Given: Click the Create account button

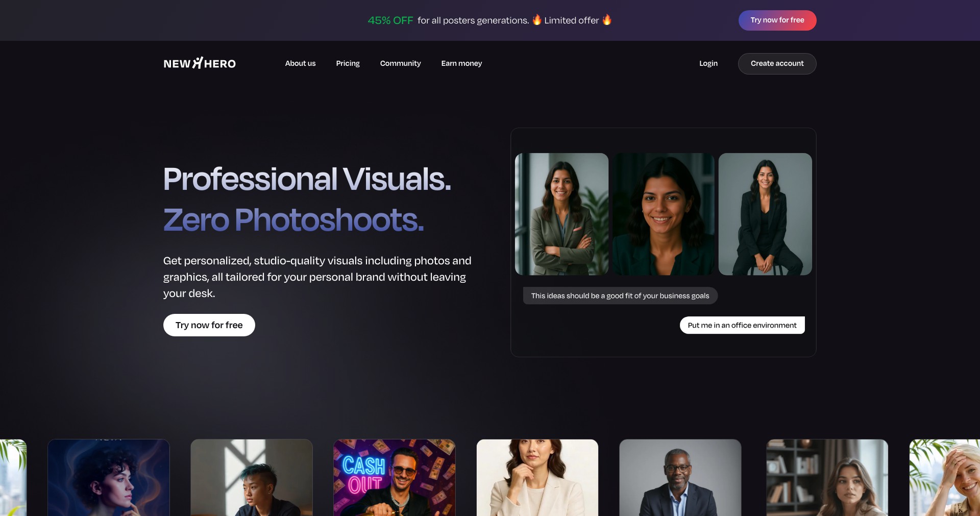Looking at the screenshot, I should pyautogui.click(x=777, y=64).
